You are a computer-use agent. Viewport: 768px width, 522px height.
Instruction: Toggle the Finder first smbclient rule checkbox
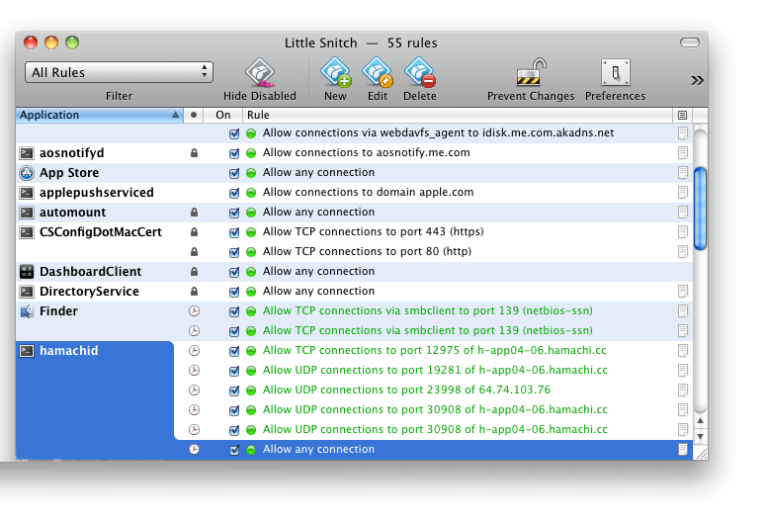click(x=234, y=311)
